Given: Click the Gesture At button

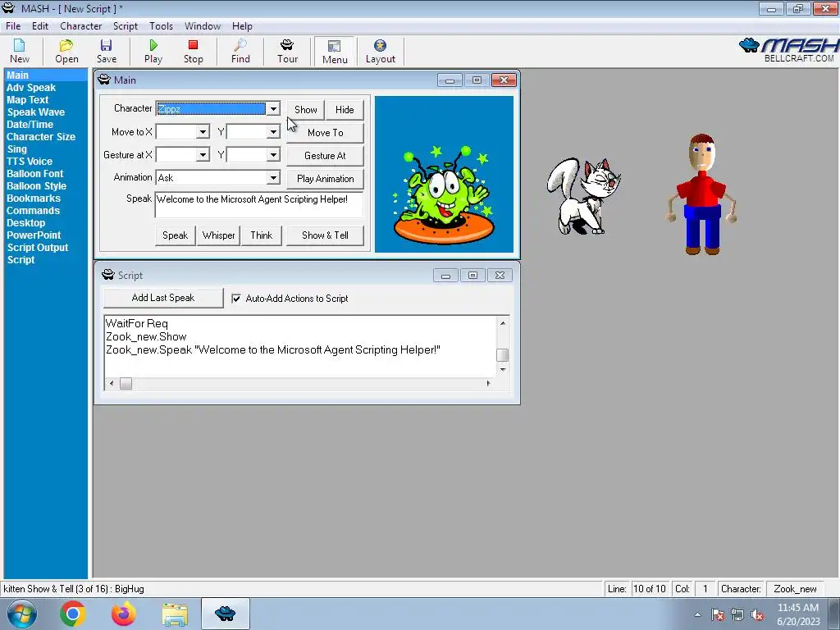Looking at the screenshot, I should coord(325,155).
